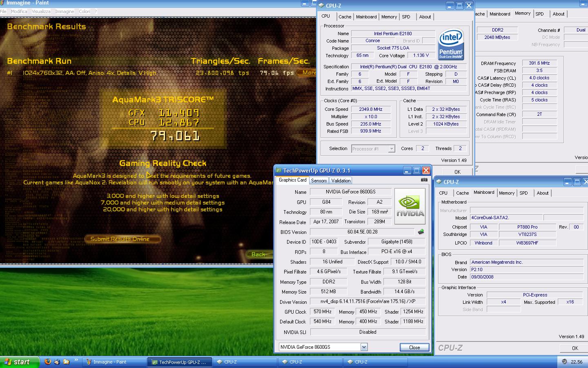Click the Core Speed value 2349.8 MHz
588x368 pixels.
[x=371, y=109]
